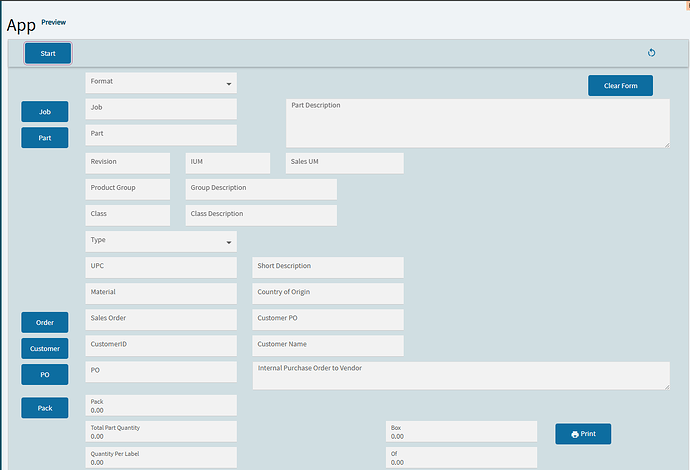Click the Class input field
This screenshot has width=690, height=470.
[128, 215]
